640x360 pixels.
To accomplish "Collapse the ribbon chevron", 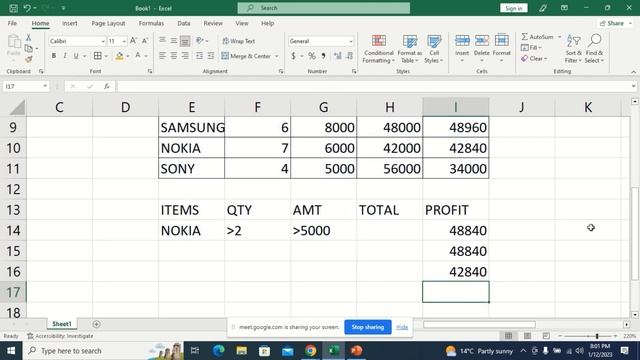I will click(633, 72).
